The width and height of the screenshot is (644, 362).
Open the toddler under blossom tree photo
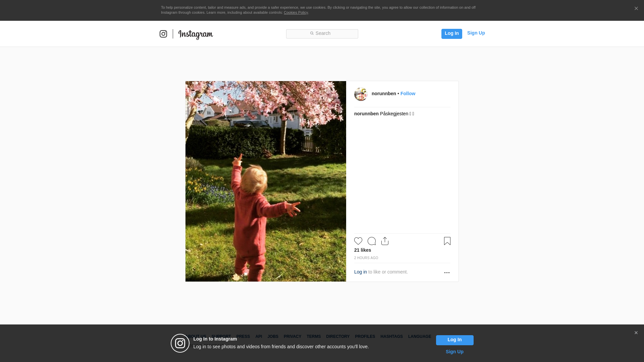tap(266, 181)
